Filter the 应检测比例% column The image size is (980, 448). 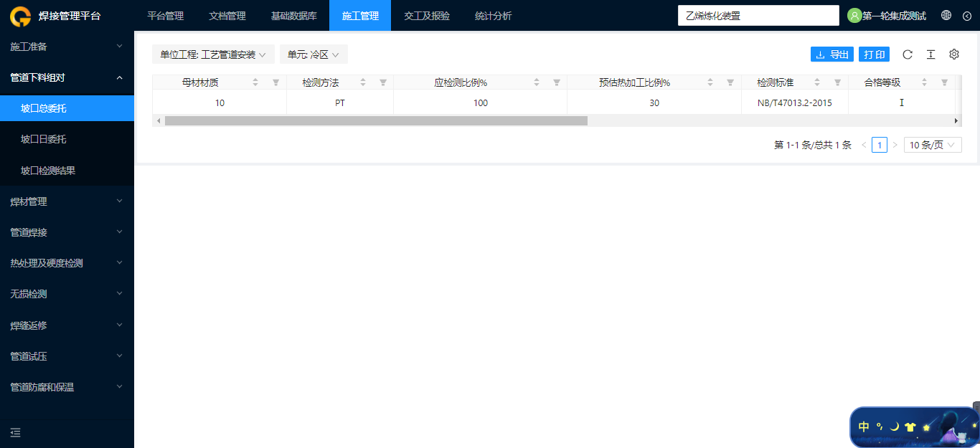(x=557, y=82)
